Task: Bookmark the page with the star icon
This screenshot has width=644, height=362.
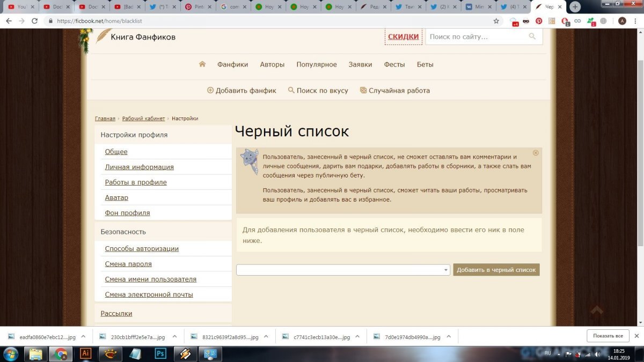Action: [x=496, y=21]
